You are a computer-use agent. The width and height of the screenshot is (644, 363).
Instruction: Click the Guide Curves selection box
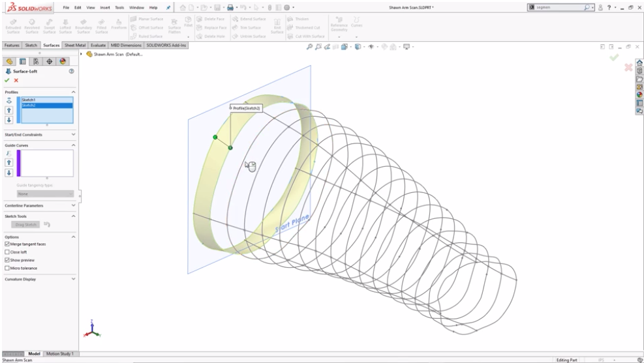[x=47, y=163]
